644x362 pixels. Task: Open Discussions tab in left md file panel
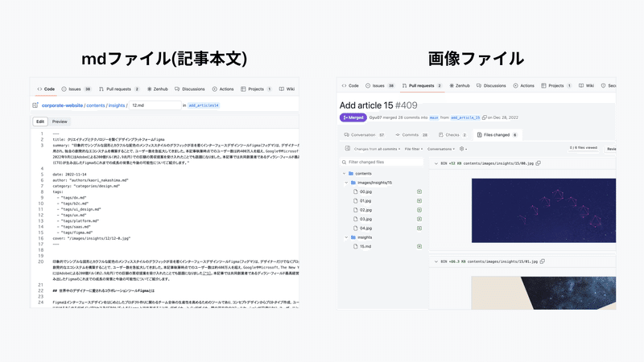(190, 89)
